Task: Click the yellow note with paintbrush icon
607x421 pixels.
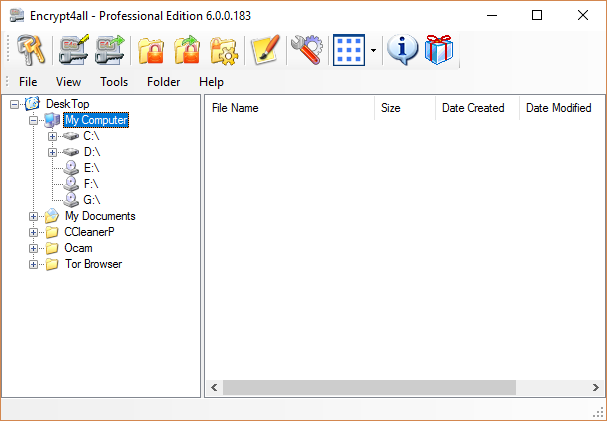Action: [x=266, y=50]
